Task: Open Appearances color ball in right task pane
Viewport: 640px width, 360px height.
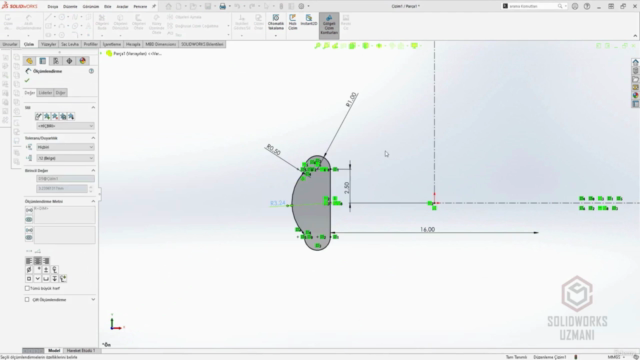Action: [x=636, y=96]
